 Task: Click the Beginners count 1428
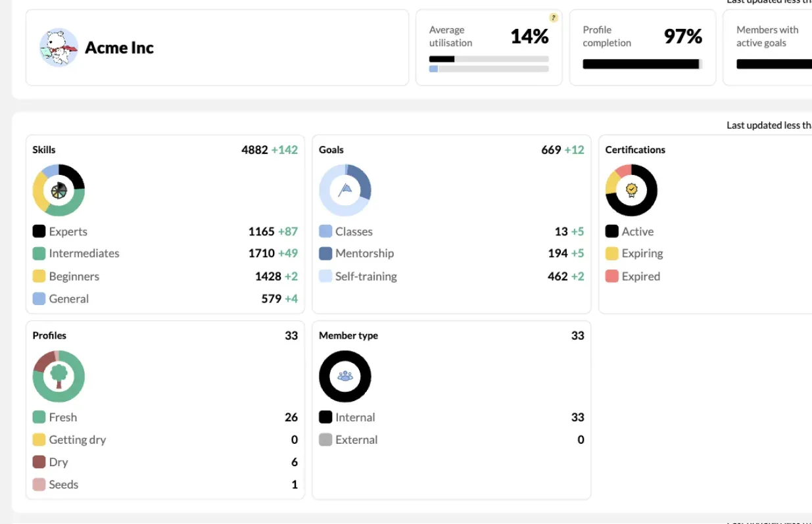[268, 276]
